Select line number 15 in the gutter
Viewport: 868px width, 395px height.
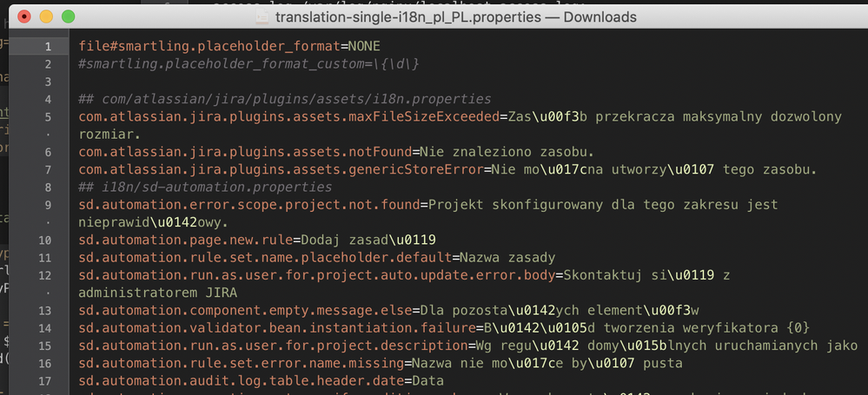[x=45, y=346]
